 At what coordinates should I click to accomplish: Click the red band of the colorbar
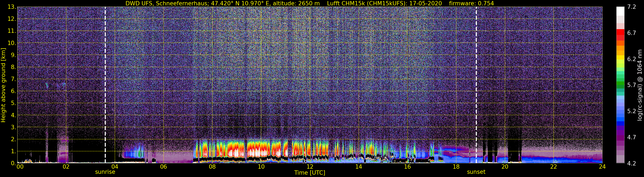[x=620, y=32]
